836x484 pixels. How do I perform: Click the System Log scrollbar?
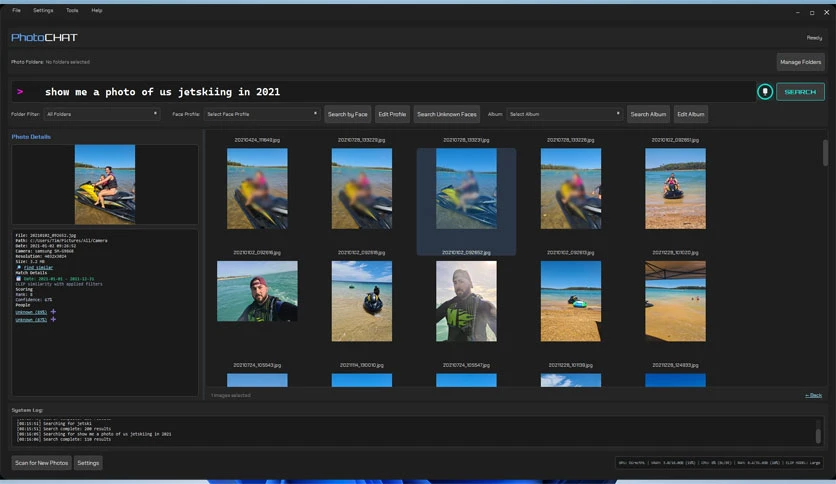pyautogui.click(x=818, y=435)
